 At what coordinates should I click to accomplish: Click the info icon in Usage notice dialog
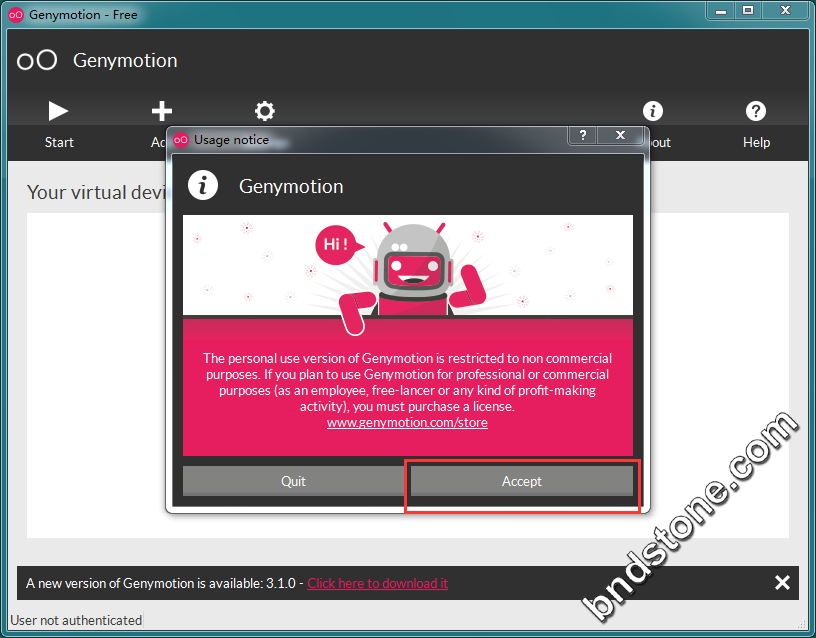click(x=203, y=186)
